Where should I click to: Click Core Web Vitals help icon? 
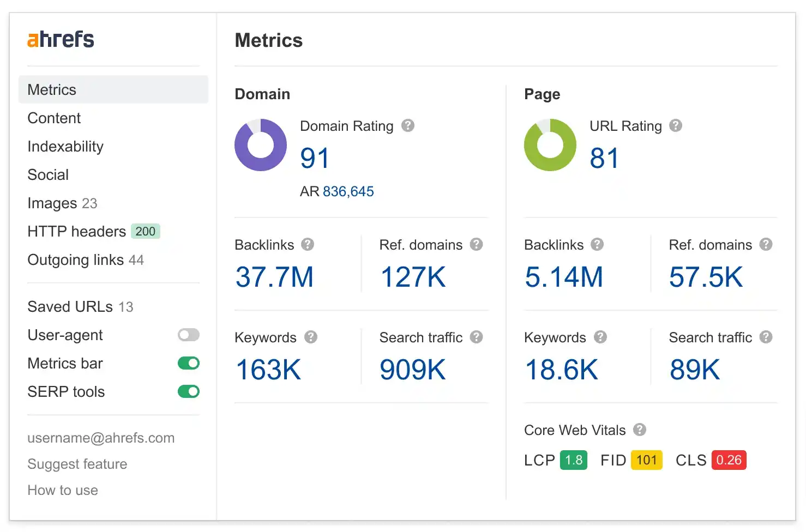pos(640,430)
